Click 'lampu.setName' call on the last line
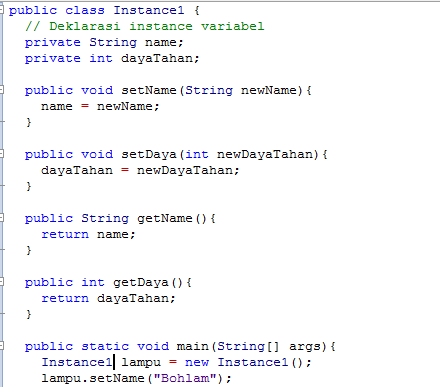Screen dimensions: 440x388 [x=93, y=378]
